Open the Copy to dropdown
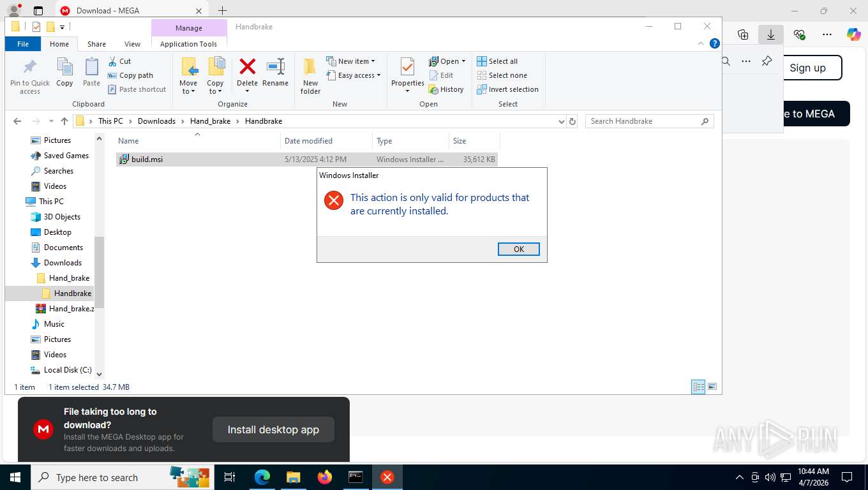868x490 pixels. [x=215, y=77]
